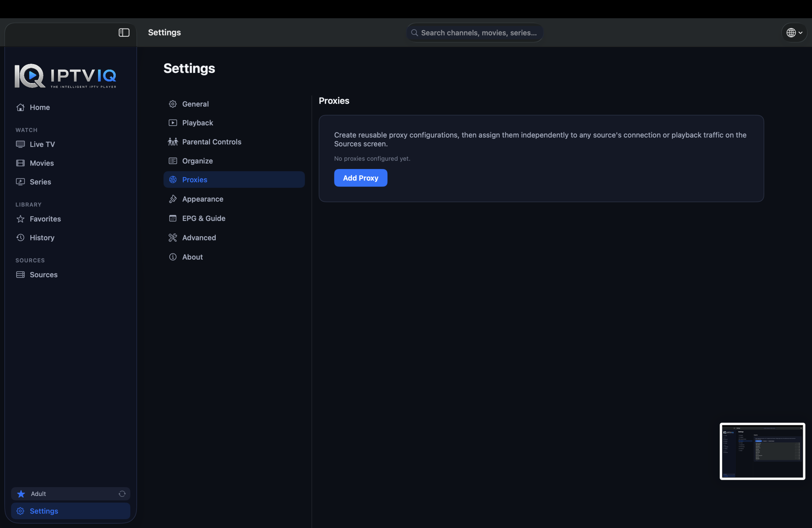This screenshot has width=812, height=528.
Task: Open Parental Controls settings
Action: (x=234, y=142)
